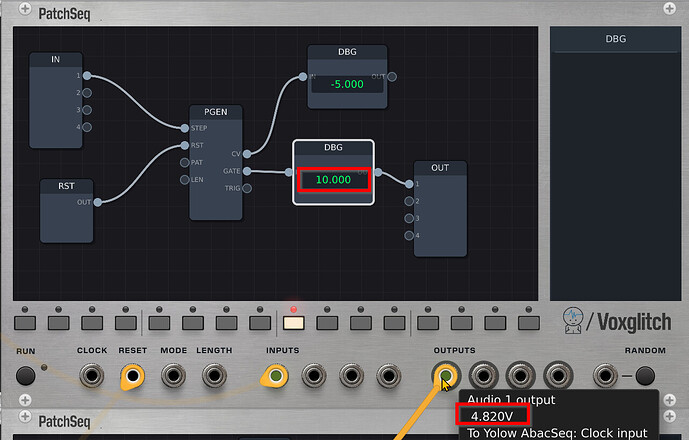This screenshot has width=689, height=440.
Task: Select the OUT node header
Action: pos(440,168)
